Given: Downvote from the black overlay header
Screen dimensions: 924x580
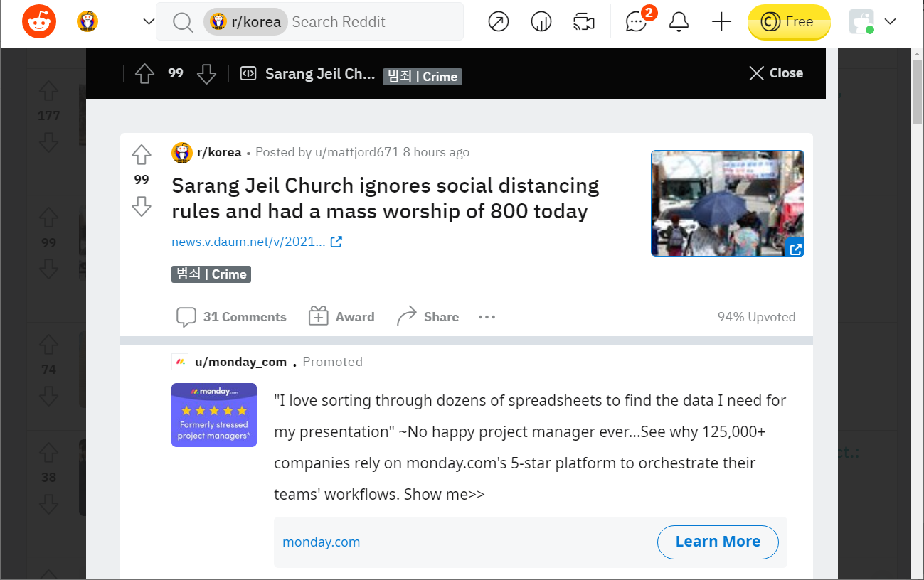Looking at the screenshot, I should (206, 73).
